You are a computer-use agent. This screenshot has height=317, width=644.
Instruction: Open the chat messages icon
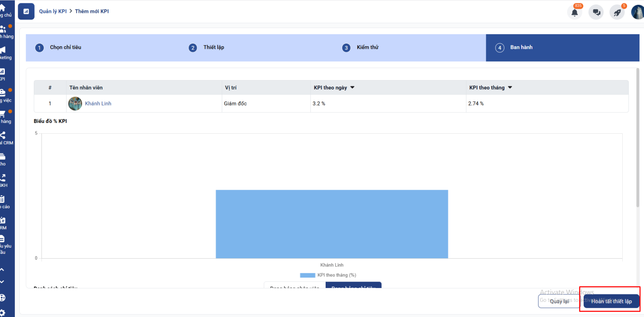tap(596, 12)
